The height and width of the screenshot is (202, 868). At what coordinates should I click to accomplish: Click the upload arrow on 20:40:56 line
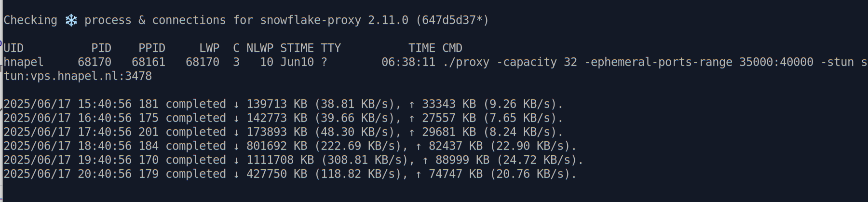(x=419, y=174)
